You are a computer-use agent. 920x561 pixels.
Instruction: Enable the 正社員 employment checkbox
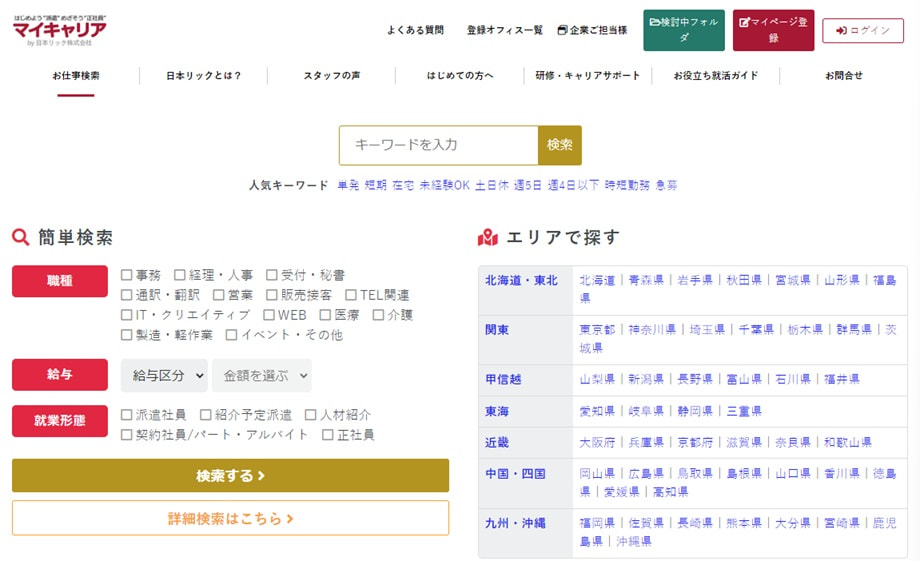click(x=328, y=435)
